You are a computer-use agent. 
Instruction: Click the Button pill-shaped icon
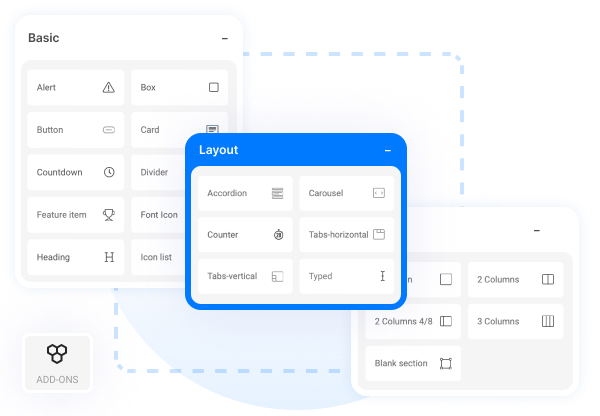click(109, 130)
